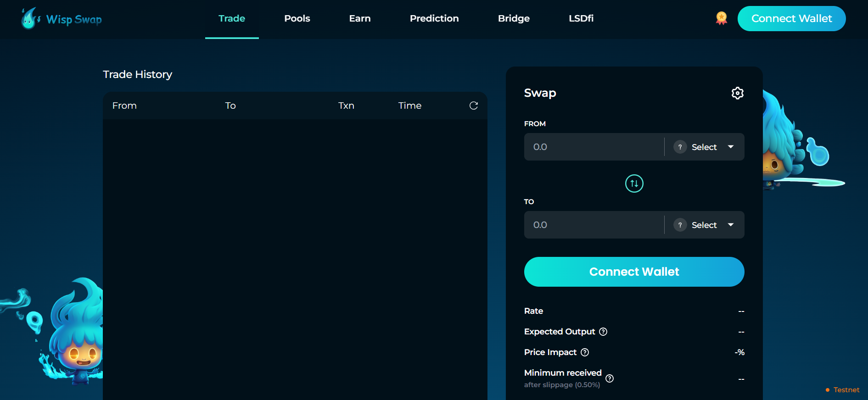Click the orange Testnet status dot
Image resolution: width=868 pixels, height=400 pixels.
(x=828, y=390)
